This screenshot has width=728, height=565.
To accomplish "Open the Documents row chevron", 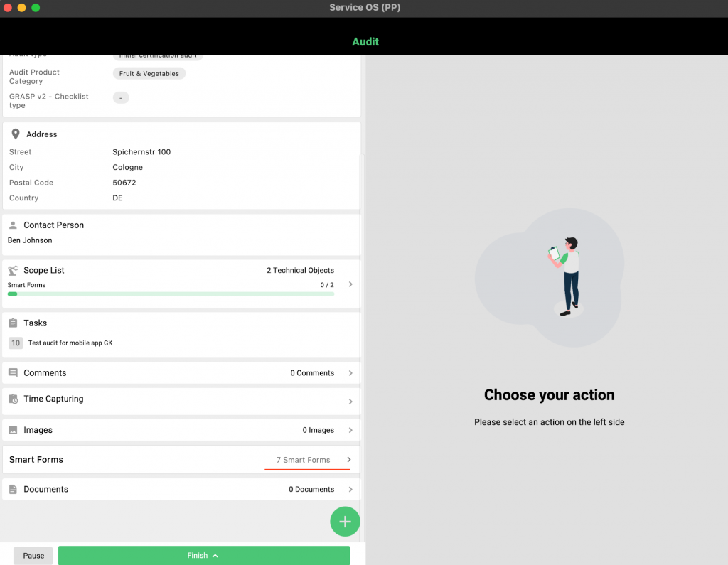I will 350,490.
